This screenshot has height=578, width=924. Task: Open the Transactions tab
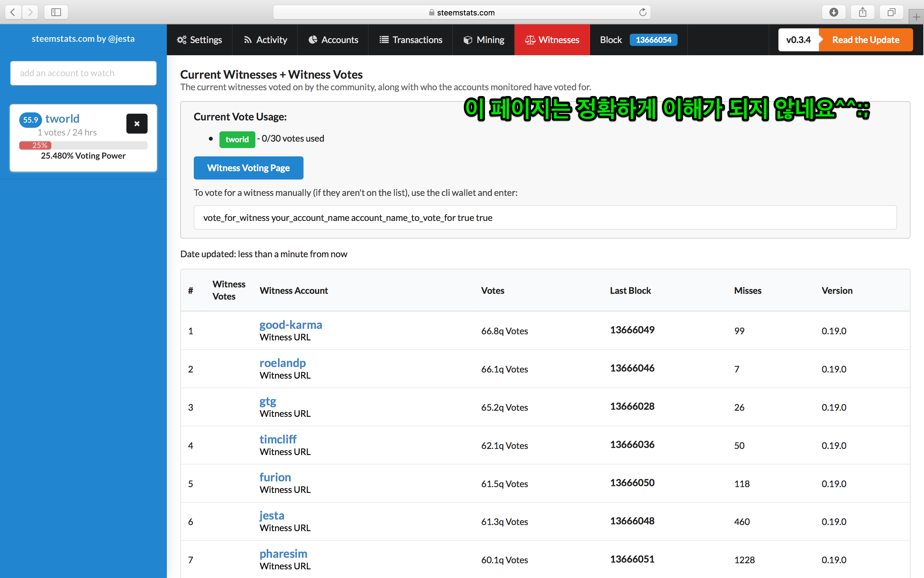pos(410,40)
